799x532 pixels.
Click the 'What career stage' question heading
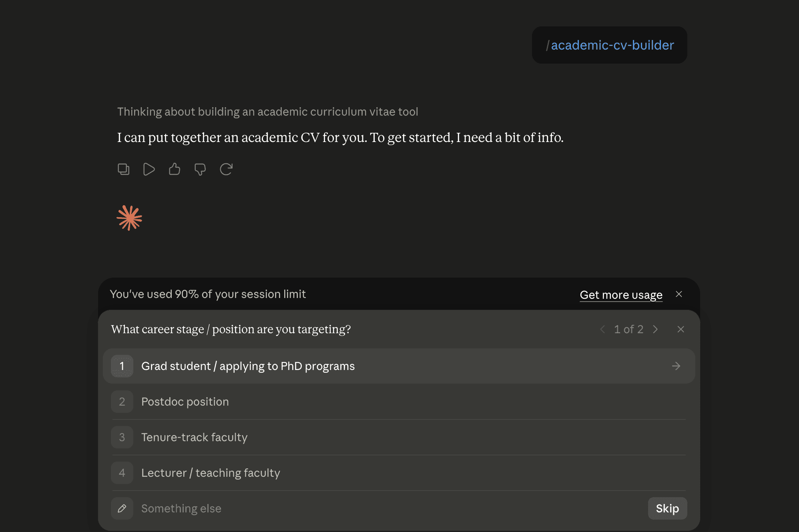231,329
